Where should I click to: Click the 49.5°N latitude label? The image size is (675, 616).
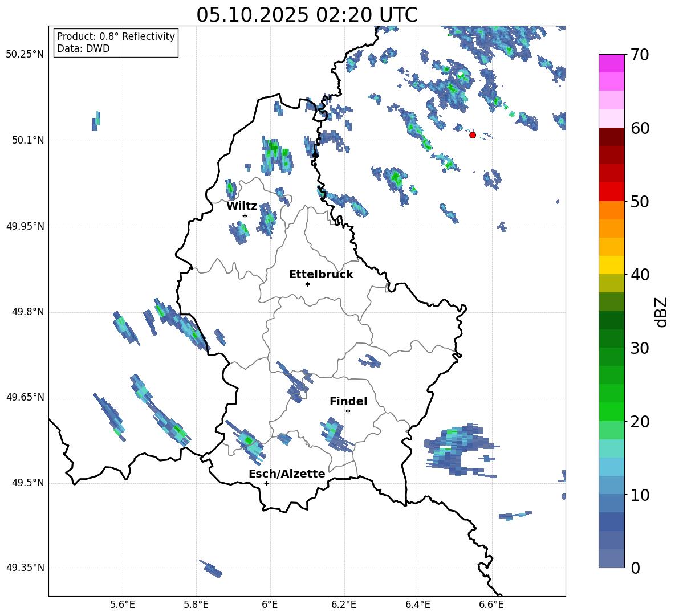pos(28,483)
